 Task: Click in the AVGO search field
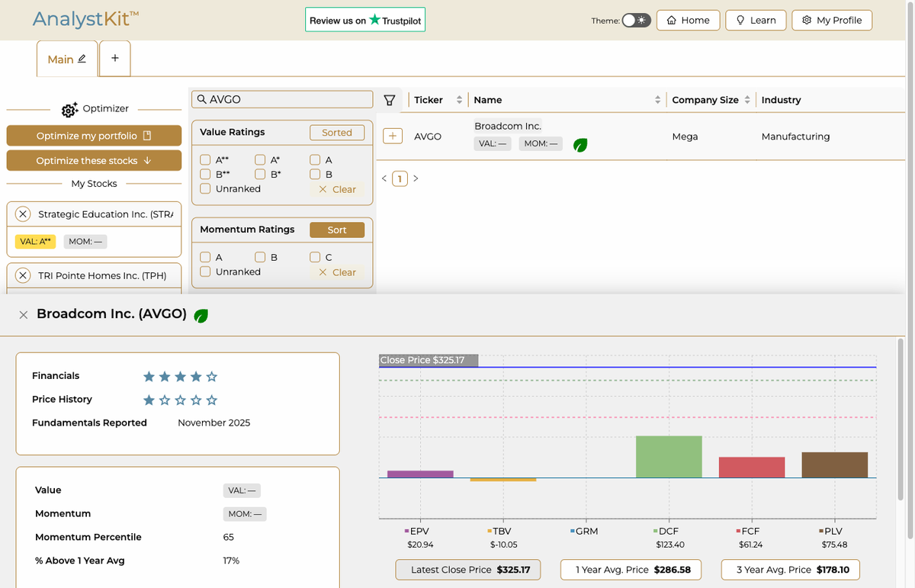coord(281,99)
